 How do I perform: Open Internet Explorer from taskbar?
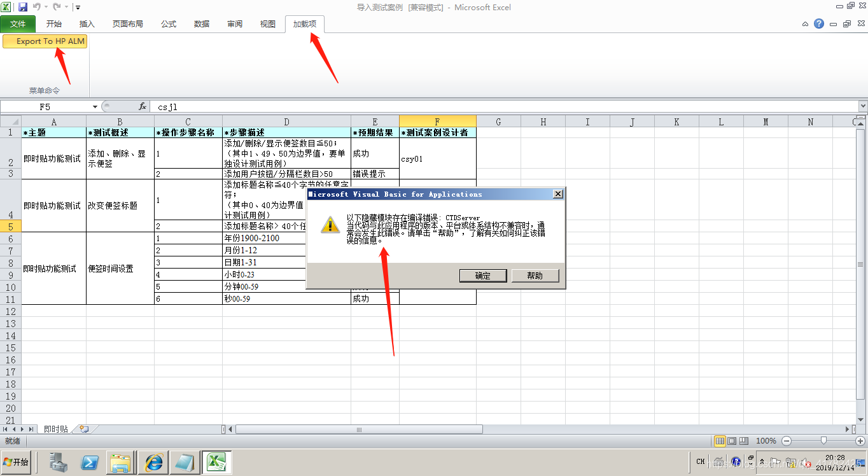pos(154,463)
